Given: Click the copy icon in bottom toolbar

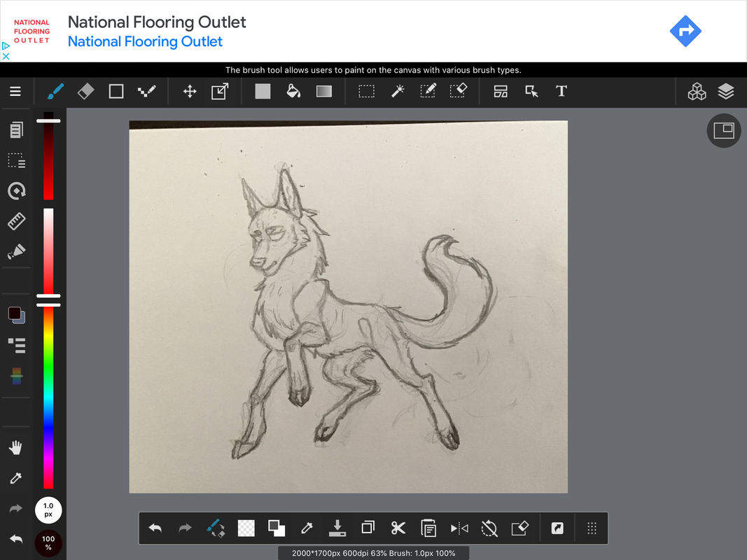Looking at the screenshot, I should pos(368,528).
